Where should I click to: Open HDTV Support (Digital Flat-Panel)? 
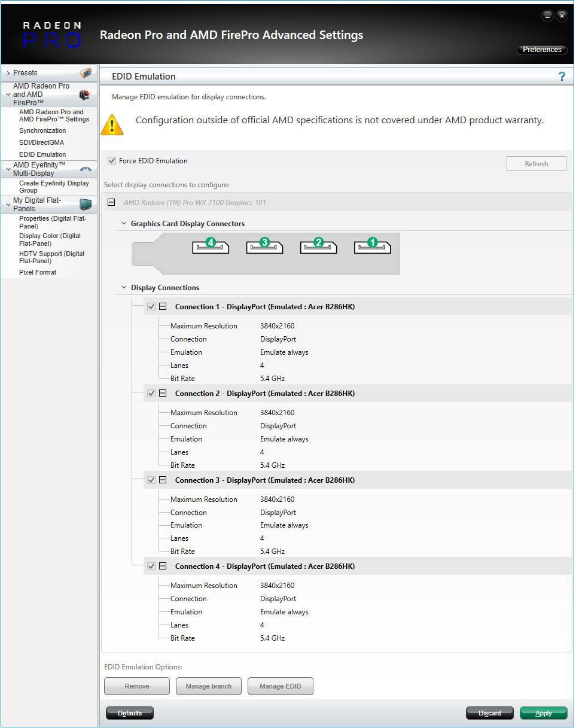[51, 258]
